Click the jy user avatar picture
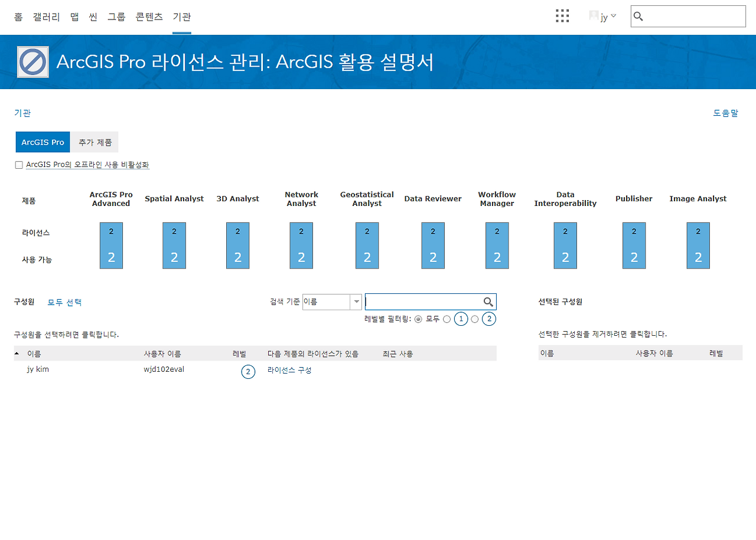 (594, 16)
